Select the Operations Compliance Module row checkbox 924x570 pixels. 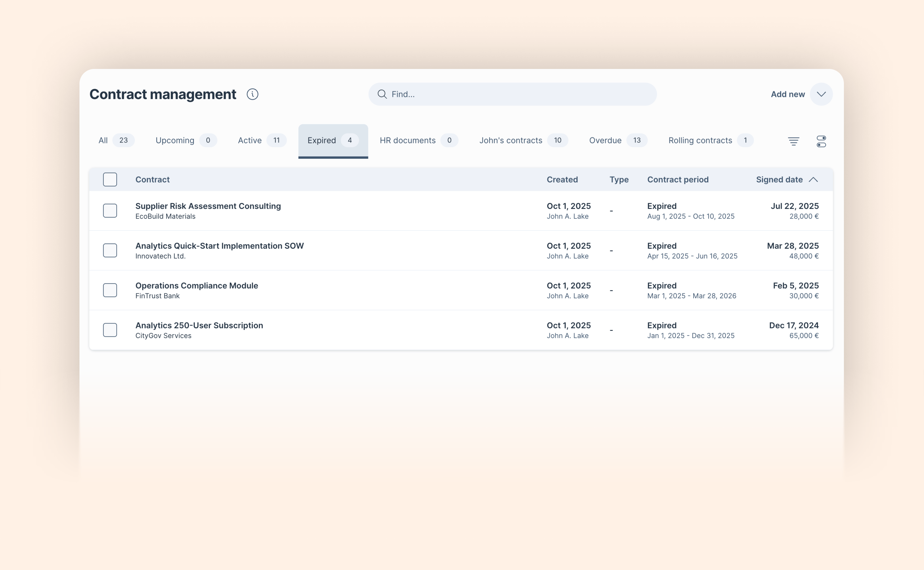110,290
